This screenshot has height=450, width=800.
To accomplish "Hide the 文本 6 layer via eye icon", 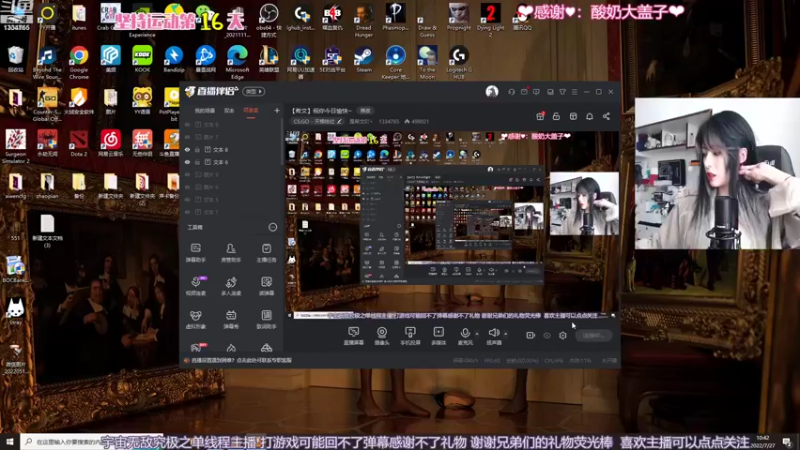I will coord(187,162).
